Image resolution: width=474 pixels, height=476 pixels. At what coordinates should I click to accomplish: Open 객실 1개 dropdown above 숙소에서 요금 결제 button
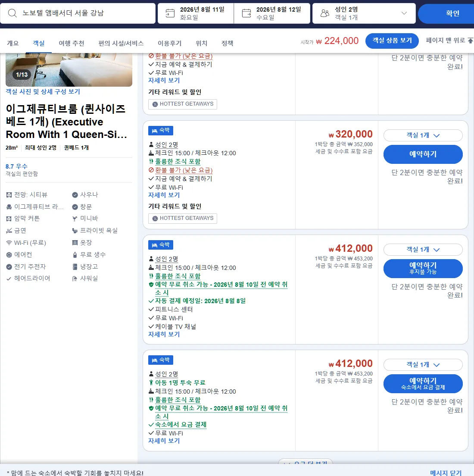[x=423, y=365]
